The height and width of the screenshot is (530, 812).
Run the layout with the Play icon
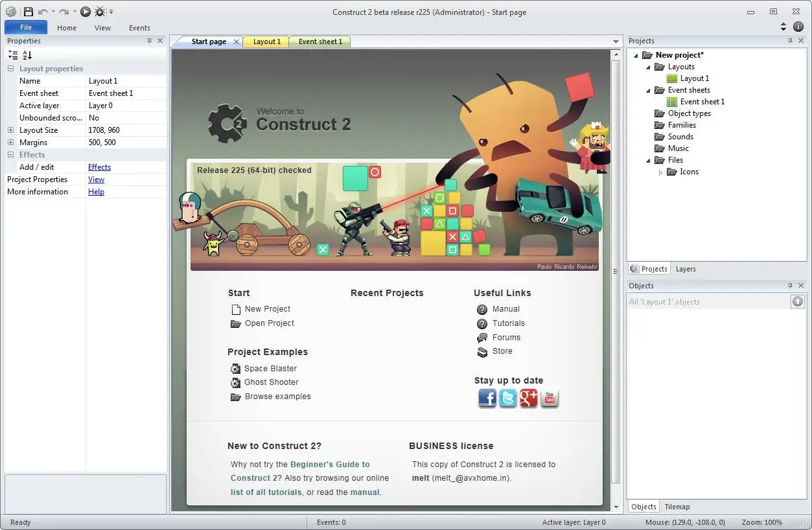[x=86, y=12]
